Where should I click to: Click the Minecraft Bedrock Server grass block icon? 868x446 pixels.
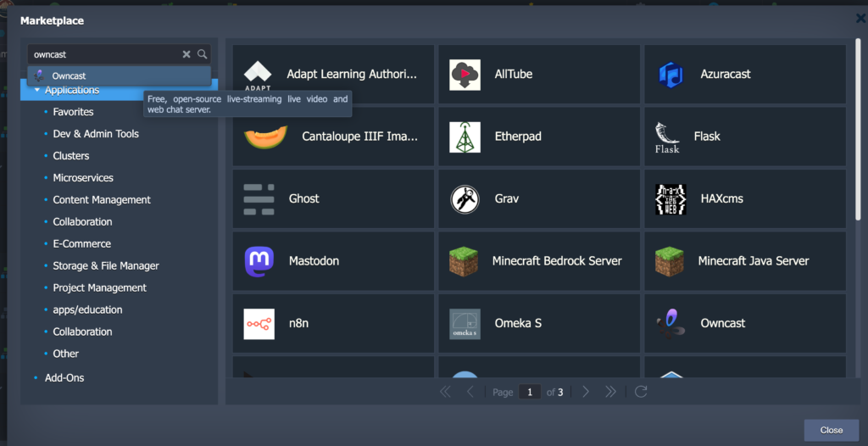[464, 261]
